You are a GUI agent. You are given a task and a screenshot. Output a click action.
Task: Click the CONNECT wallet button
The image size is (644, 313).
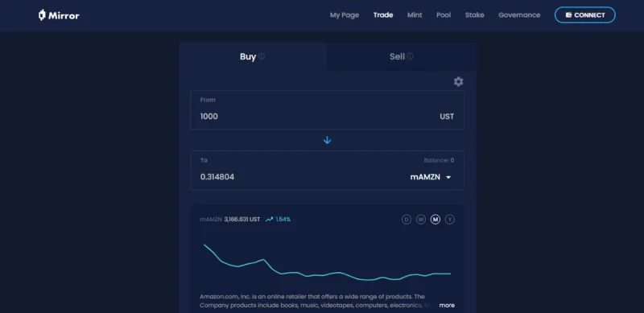[x=585, y=15]
